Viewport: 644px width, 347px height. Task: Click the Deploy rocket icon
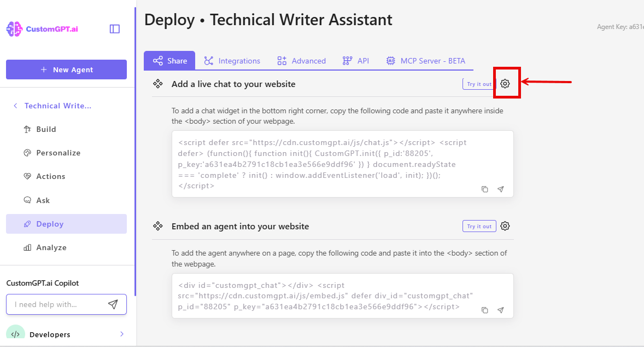pyautogui.click(x=27, y=224)
